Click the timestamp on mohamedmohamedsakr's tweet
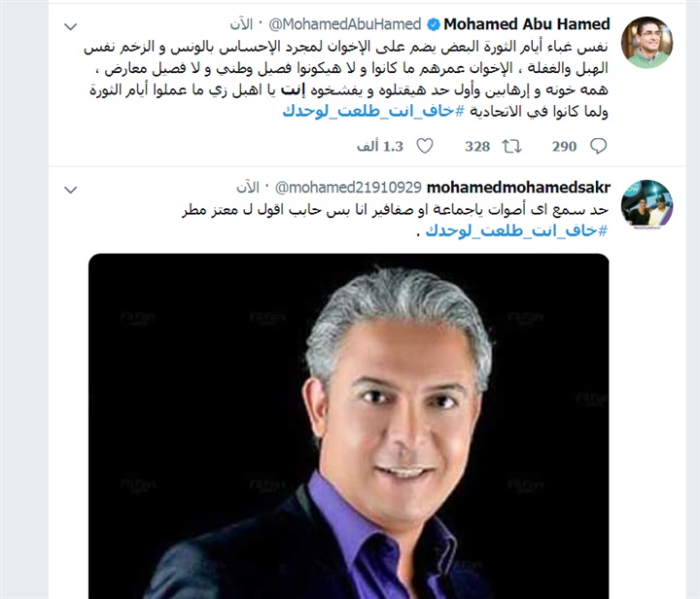 [x=248, y=188]
